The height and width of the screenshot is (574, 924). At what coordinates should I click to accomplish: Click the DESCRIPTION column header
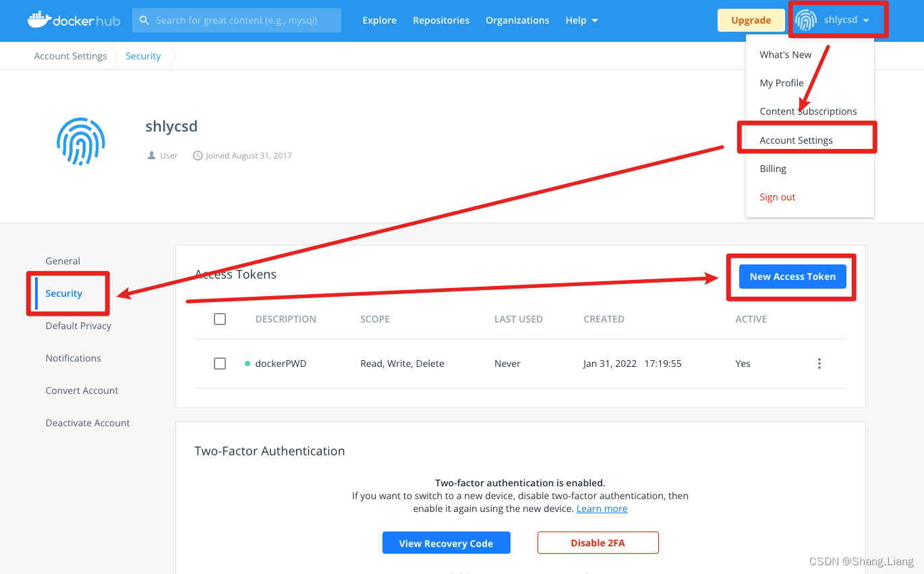(x=286, y=319)
